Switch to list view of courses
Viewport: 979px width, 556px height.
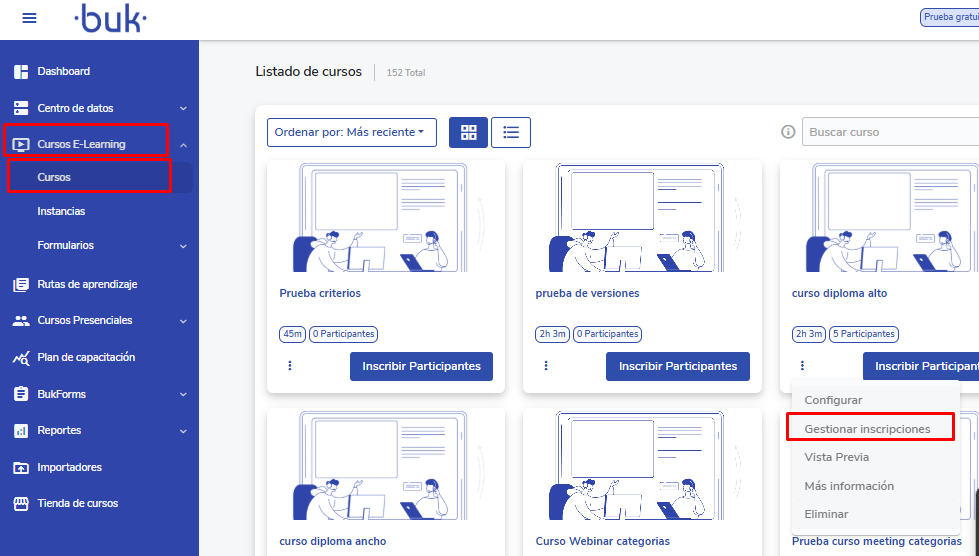[x=511, y=132]
